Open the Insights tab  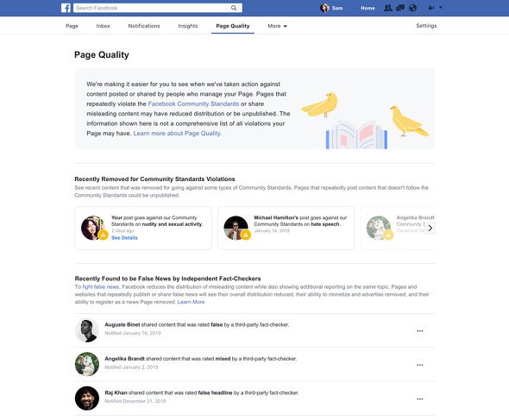(187, 26)
